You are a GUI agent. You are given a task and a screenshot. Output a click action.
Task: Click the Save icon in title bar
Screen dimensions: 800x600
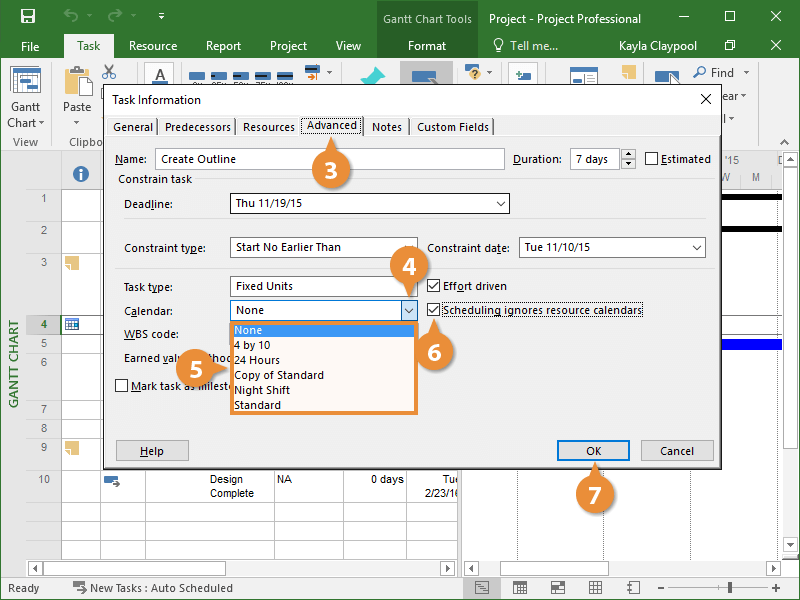click(27, 17)
